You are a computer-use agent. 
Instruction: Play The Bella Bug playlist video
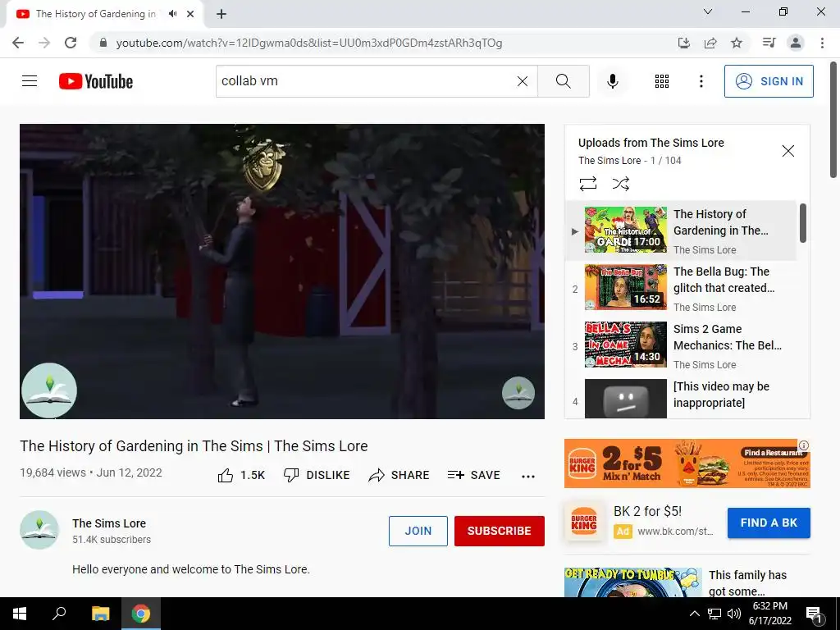tap(681, 290)
